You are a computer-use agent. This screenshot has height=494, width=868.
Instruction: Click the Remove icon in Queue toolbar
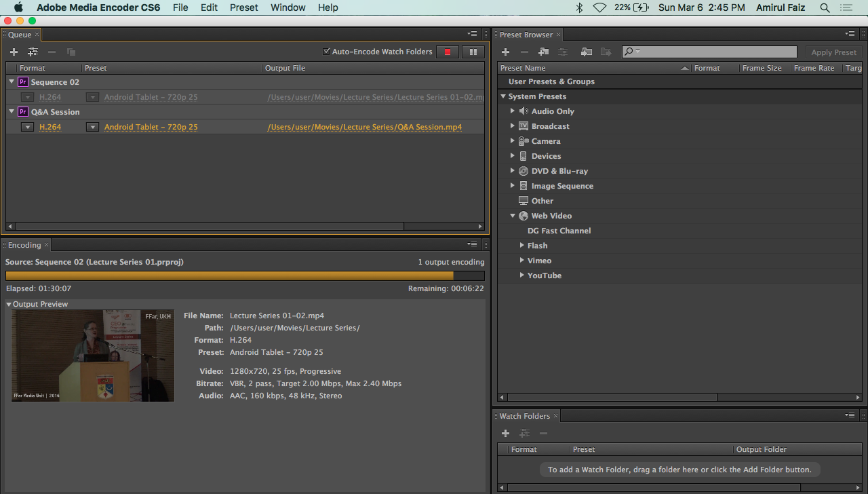(x=52, y=52)
